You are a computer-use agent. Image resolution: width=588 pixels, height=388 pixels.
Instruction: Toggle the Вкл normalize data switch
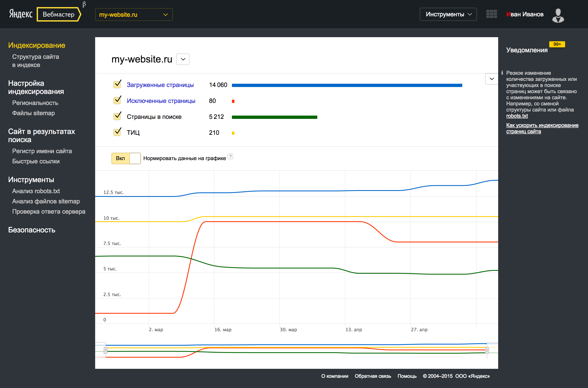[x=126, y=158]
